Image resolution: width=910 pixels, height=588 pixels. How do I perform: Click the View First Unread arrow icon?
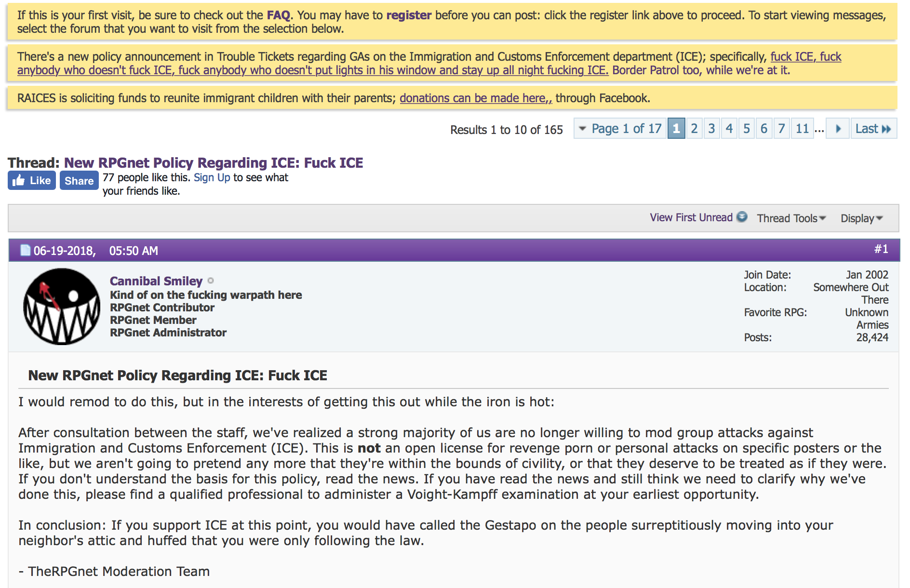(742, 217)
